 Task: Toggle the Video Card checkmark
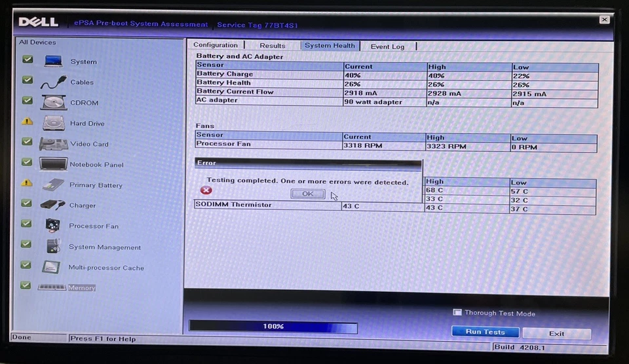27,141
